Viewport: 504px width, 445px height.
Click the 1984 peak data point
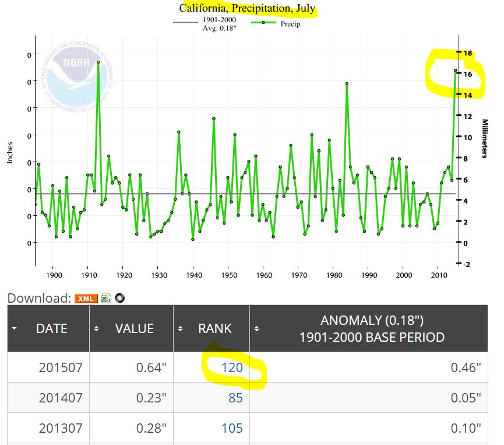tap(347, 83)
